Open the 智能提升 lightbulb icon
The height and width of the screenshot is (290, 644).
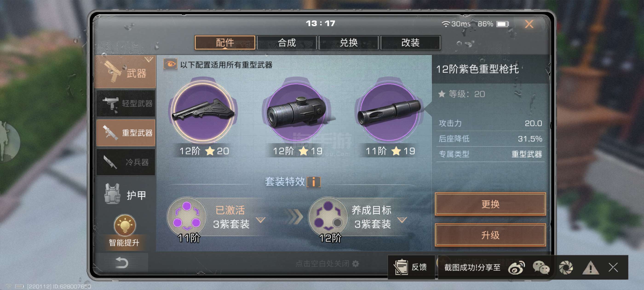point(125,225)
